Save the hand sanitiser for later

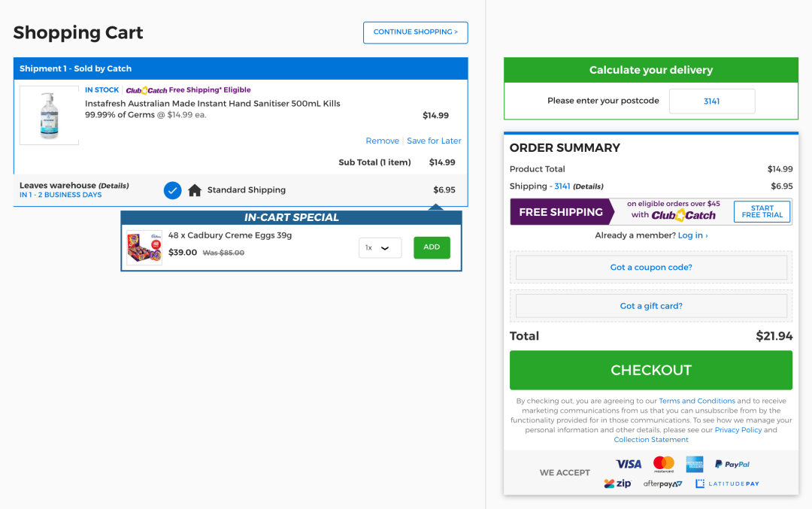[434, 141]
